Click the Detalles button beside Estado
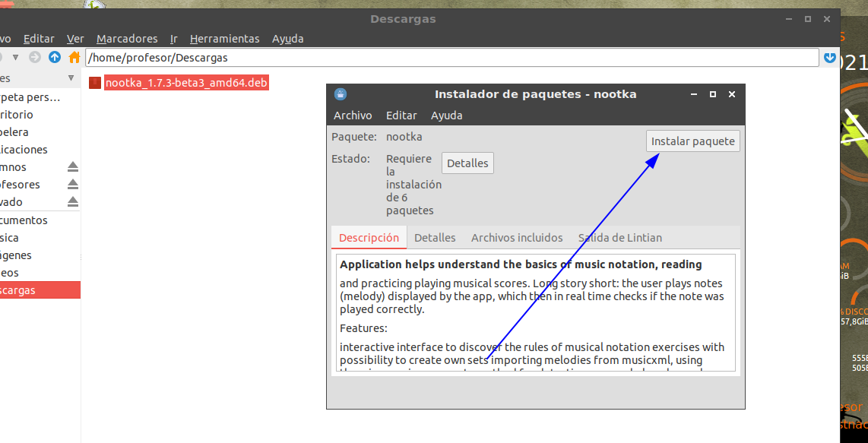 tap(467, 163)
